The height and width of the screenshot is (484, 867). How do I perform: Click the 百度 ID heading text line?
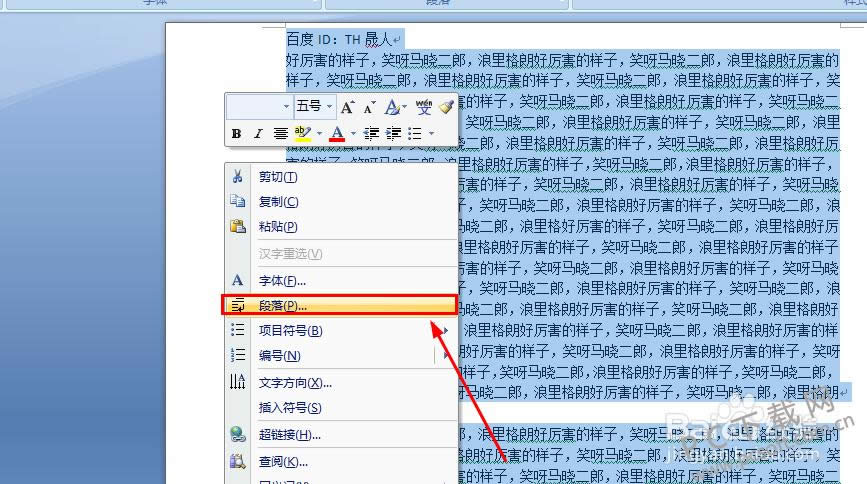(x=339, y=39)
